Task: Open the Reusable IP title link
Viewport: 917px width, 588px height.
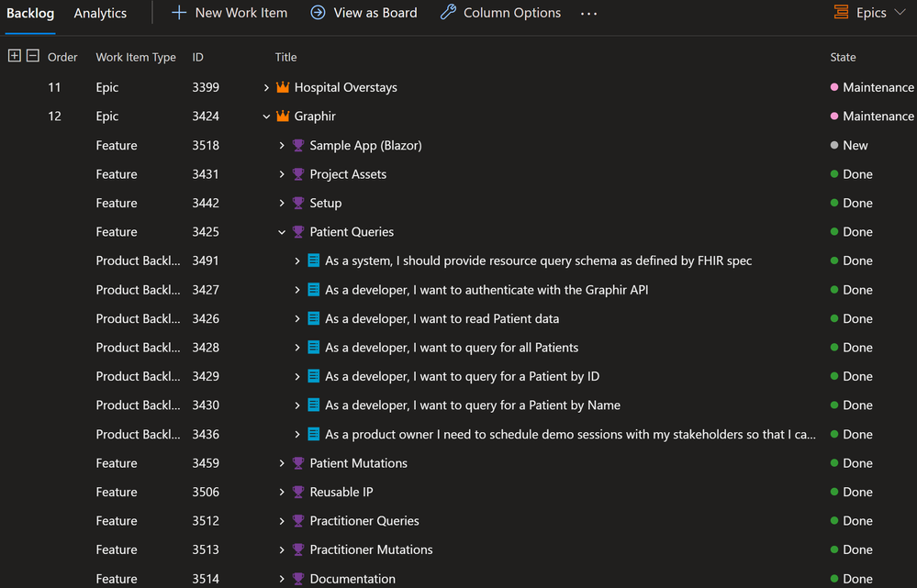Action: [x=341, y=492]
